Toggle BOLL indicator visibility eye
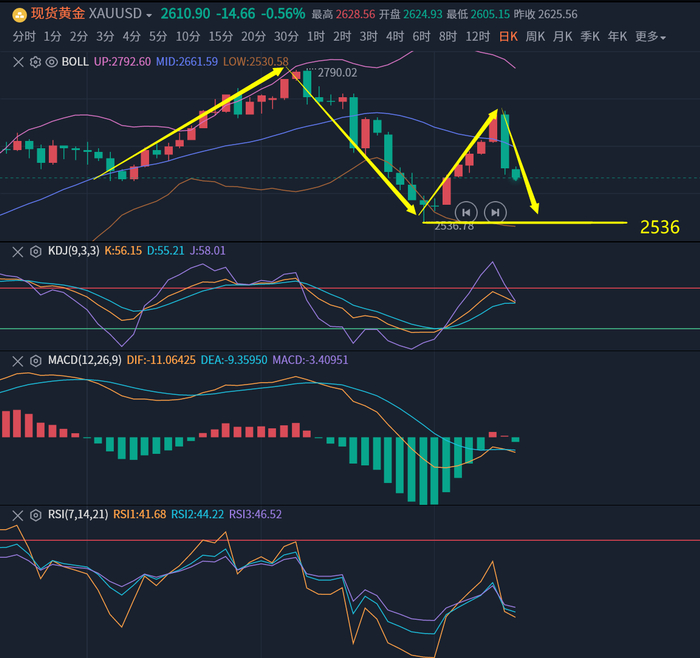Viewport: 700px width, 658px height. pyautogui.click(x=52, y=62)
